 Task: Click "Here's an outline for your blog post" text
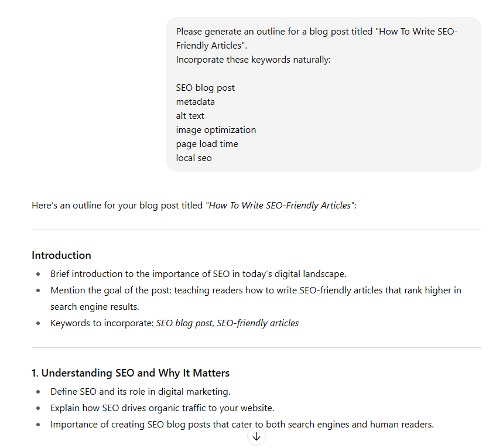117,206
